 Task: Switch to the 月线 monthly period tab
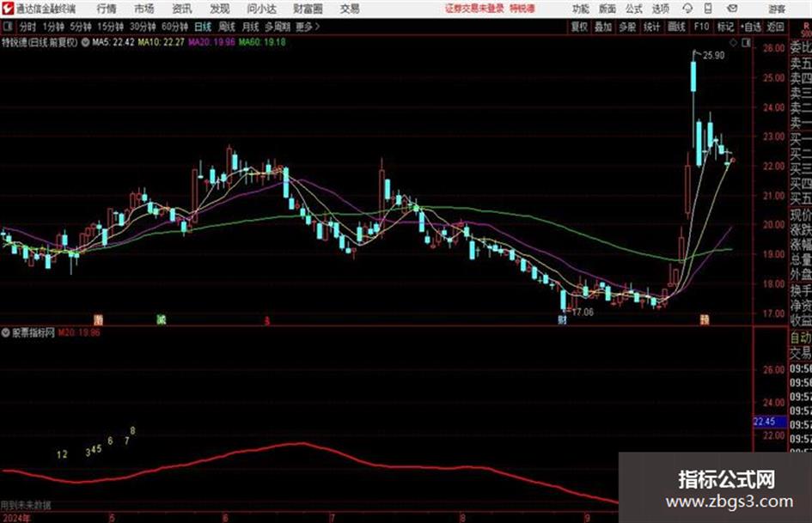click(x=251, y=27)
